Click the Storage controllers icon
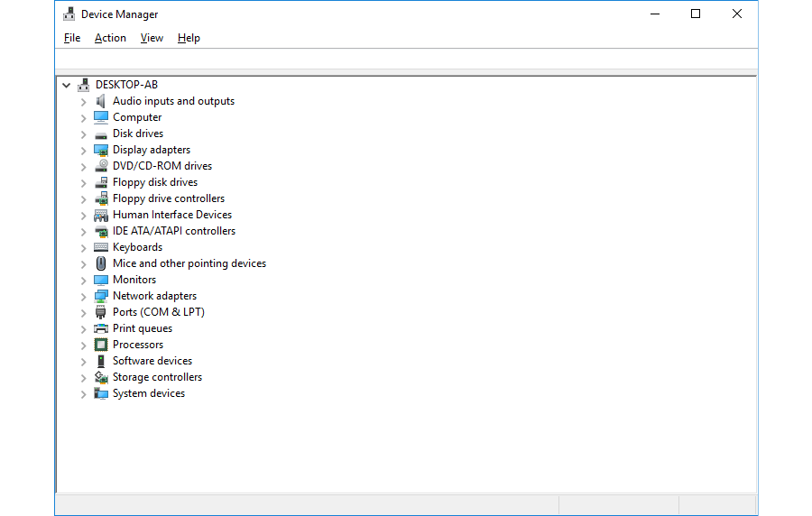This screenshot has height=516, width=812. click(101, 377)
